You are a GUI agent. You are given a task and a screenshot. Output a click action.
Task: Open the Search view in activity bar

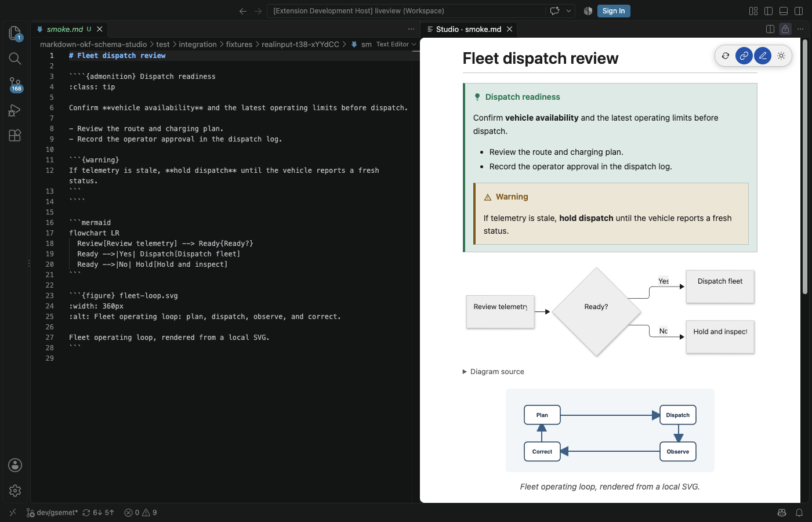15,59
